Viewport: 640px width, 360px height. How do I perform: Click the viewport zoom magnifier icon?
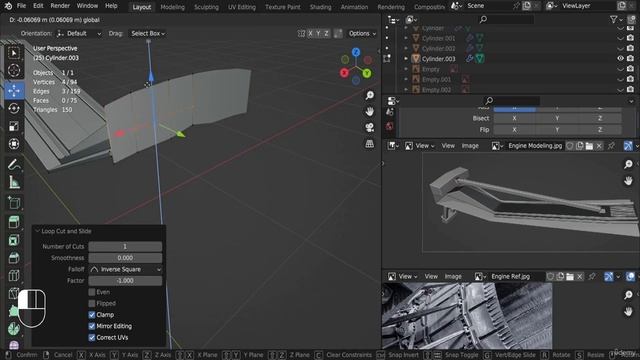(x=369, y=95)
